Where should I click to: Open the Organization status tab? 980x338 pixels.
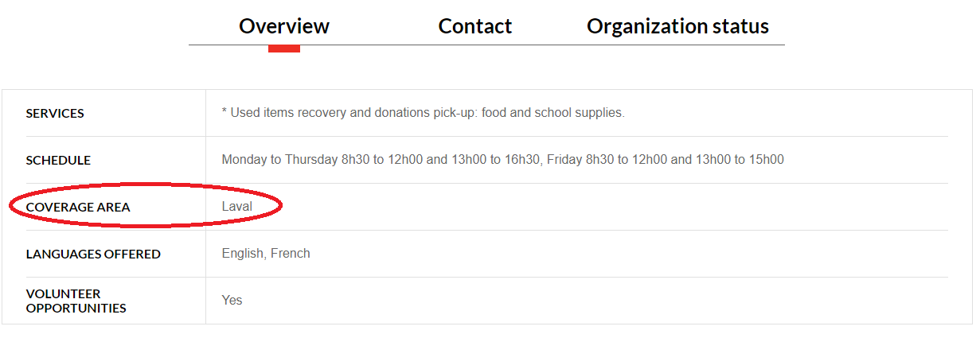677,26
